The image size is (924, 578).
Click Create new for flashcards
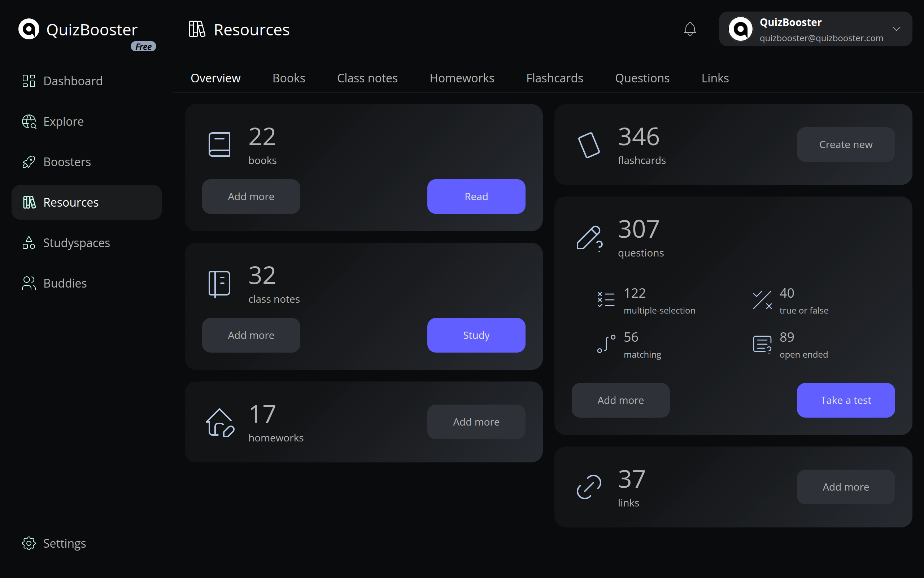coord(846,144)
